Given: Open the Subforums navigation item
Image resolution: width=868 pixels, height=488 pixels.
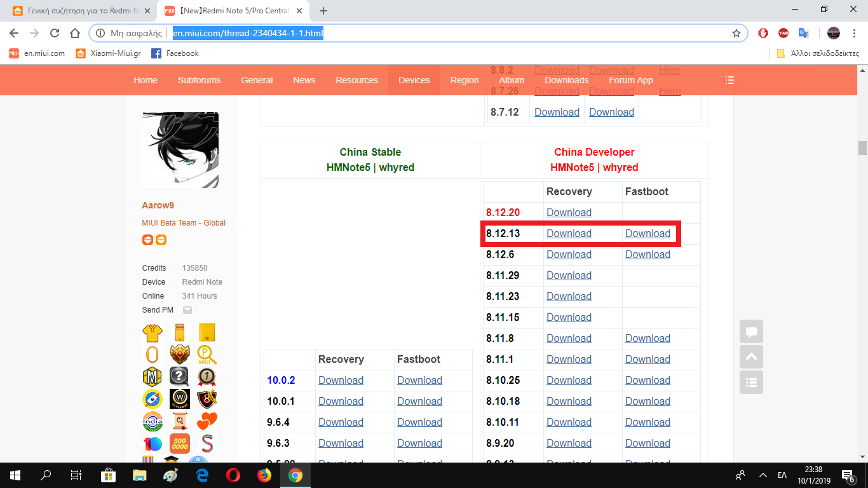Looking at the screenshot, I should tap(199, 80).
